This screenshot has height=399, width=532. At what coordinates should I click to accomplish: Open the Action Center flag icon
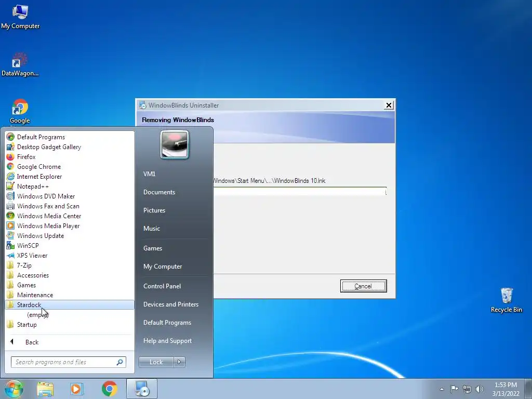click(454, 389)
